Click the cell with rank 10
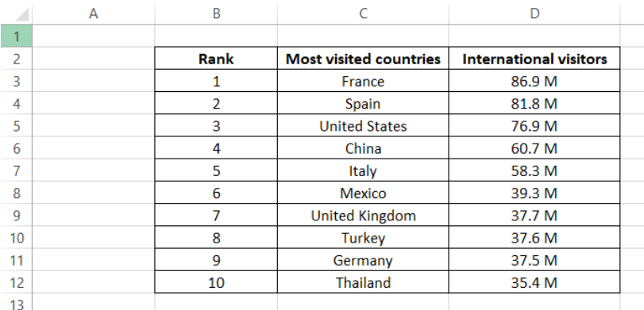Screen dimensions: 644x310 pos(216,282)
